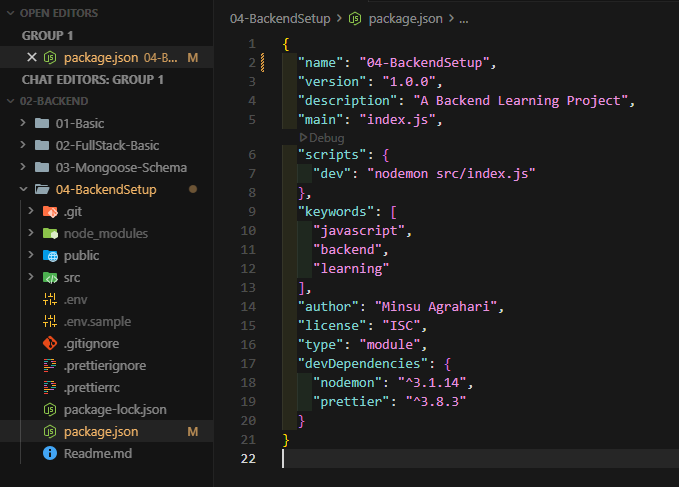Click the public folder globe icon
679x487 pixels.
pos(50,255)
